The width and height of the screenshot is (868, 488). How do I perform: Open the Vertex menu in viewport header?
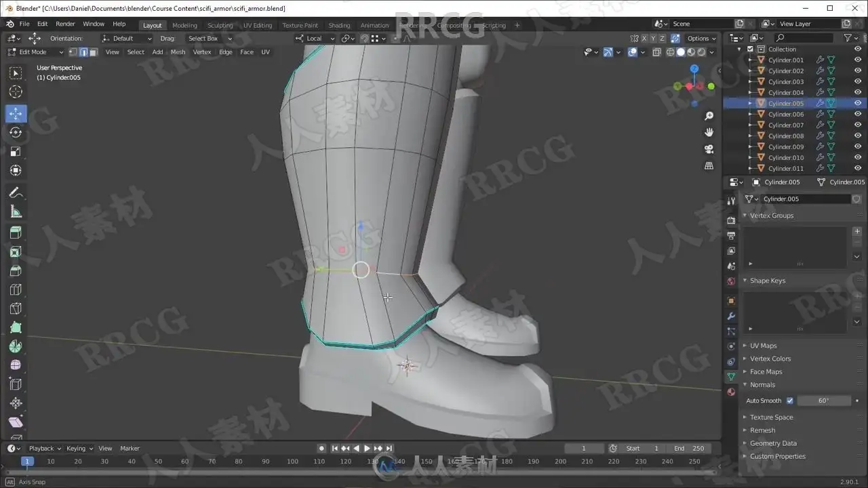pos(202,52)
